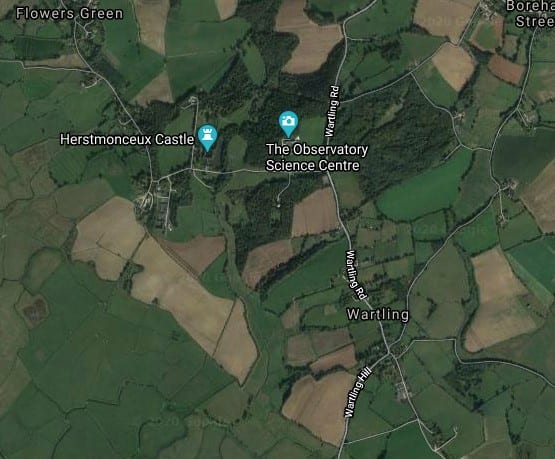This screenshot has width=555, height=459.
Task: Click the Observatory camera pin marker
Action: point(288,124)
